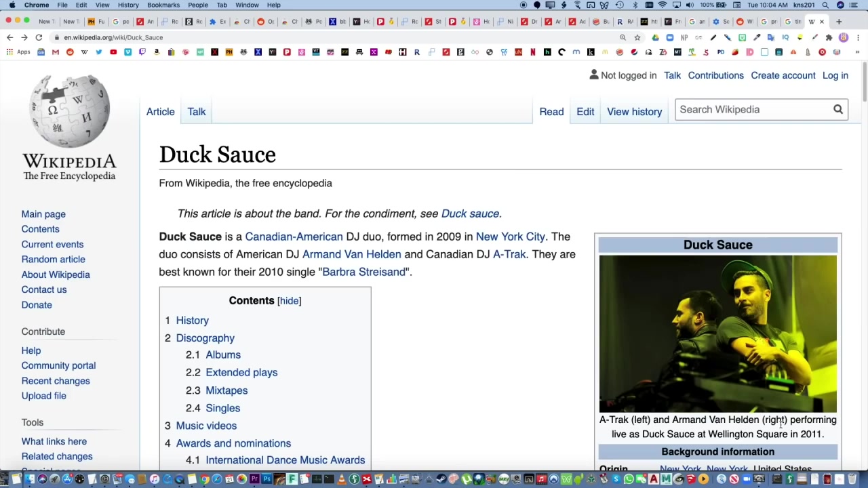Select the Edit tab
This screenshot has width=868, height=488.
pyautogui.click(x=585, y=112)
